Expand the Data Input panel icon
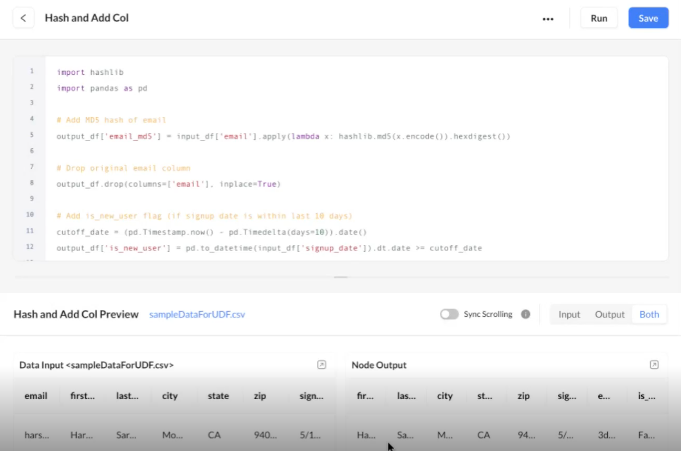681x451 pixels. click(321, 365)
